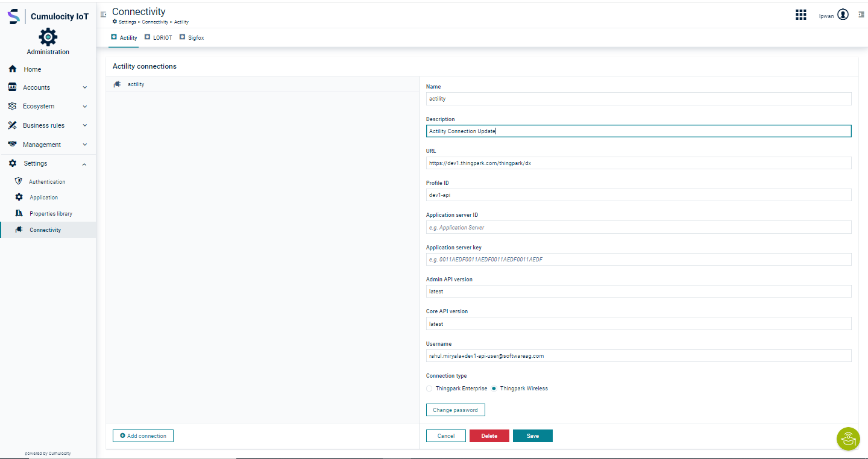Open the application switcher grid icon
Screen dimensions: 868x459
point(801,15)
